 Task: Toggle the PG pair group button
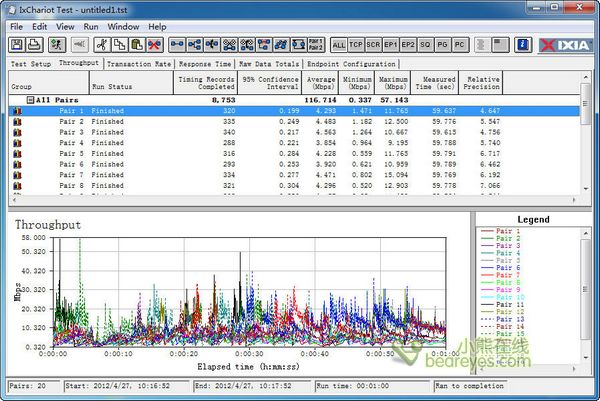[x=442, y=45]
